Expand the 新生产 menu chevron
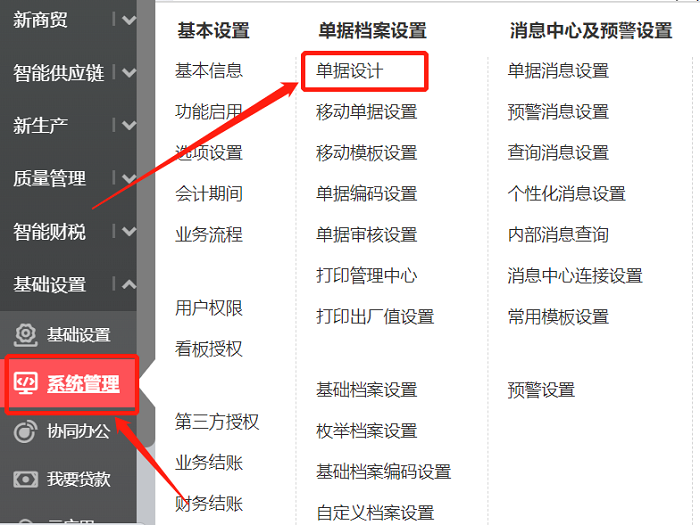 pyautogui.click(x=129, y=125)
